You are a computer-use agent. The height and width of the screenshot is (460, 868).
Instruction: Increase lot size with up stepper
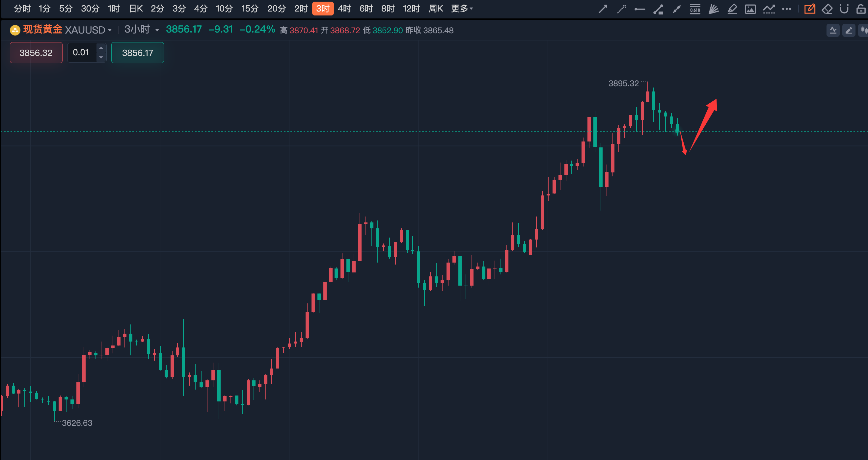click(101, 48)
